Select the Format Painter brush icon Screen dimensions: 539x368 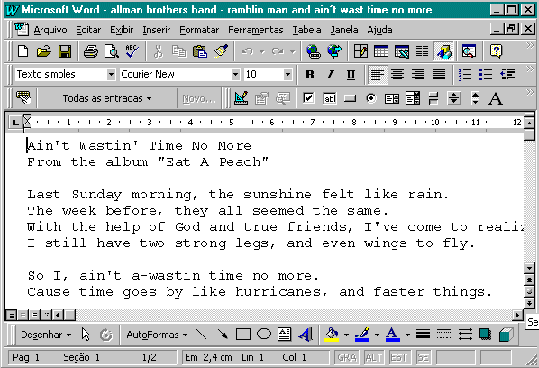221,52
